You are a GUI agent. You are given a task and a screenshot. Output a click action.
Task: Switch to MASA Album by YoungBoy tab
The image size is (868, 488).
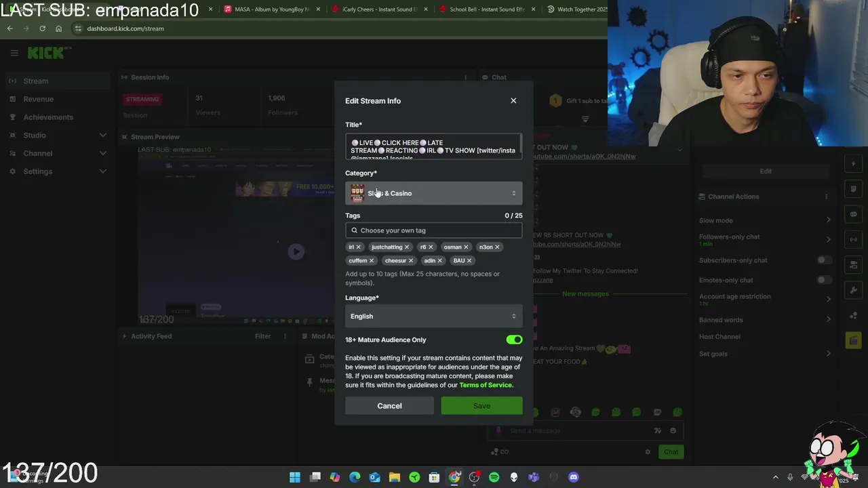click(272, 9)
